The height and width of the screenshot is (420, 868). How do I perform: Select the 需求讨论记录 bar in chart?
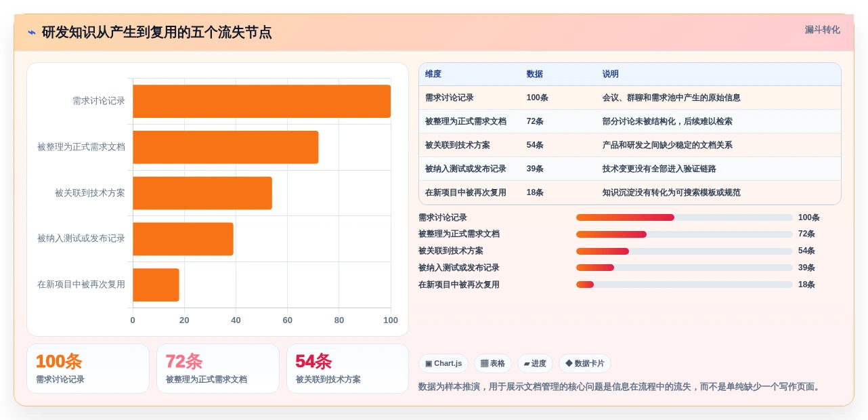[x=261, y=101]
